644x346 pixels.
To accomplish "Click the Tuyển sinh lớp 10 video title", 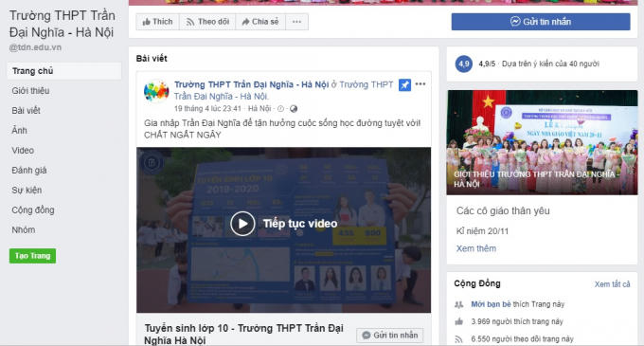I will click(244, 334).
